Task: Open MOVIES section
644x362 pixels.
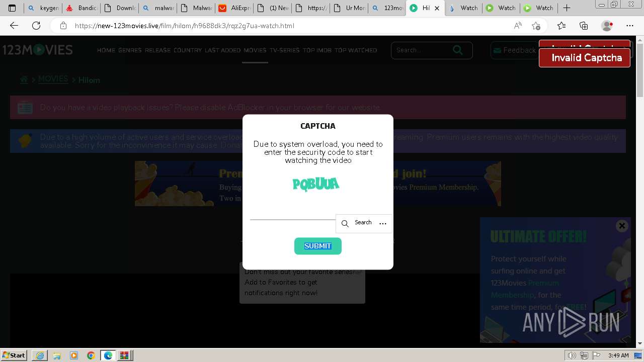Action: tap(255, 50)
